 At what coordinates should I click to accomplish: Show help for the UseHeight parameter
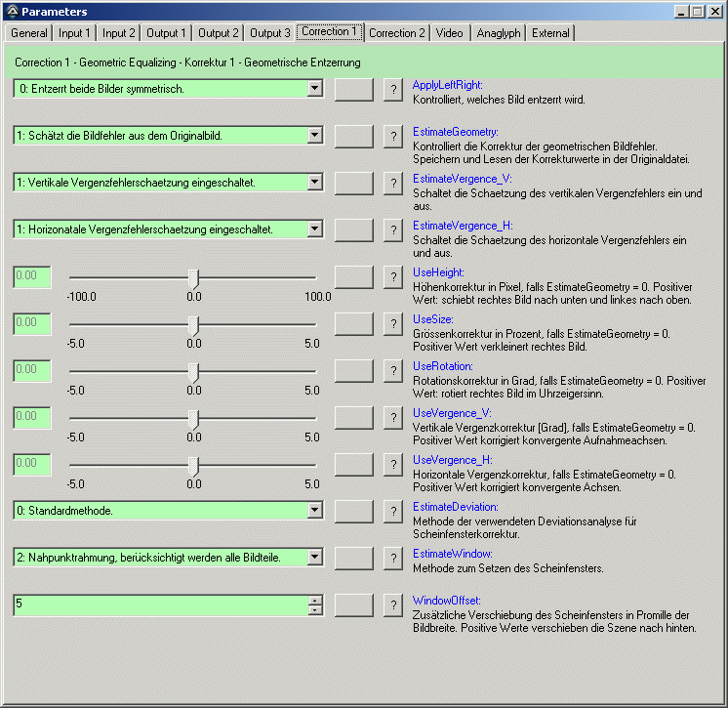point(392,276)
